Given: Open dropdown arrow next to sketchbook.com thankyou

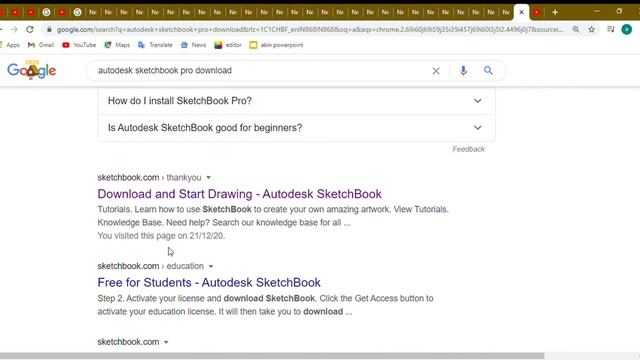Looking at the screenshot, I should pyautogui.click(x=209, y=178).
